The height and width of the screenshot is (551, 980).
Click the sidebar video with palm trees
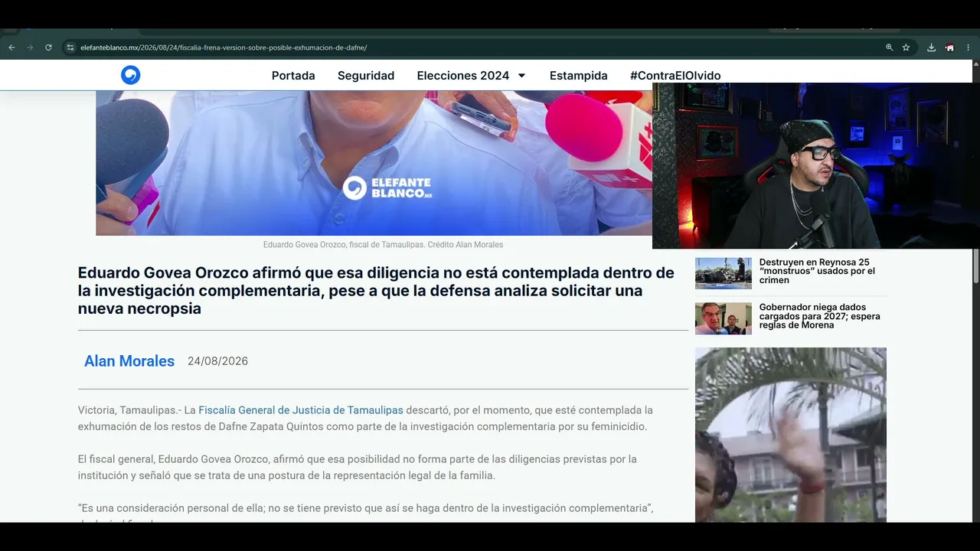[791, 435]
